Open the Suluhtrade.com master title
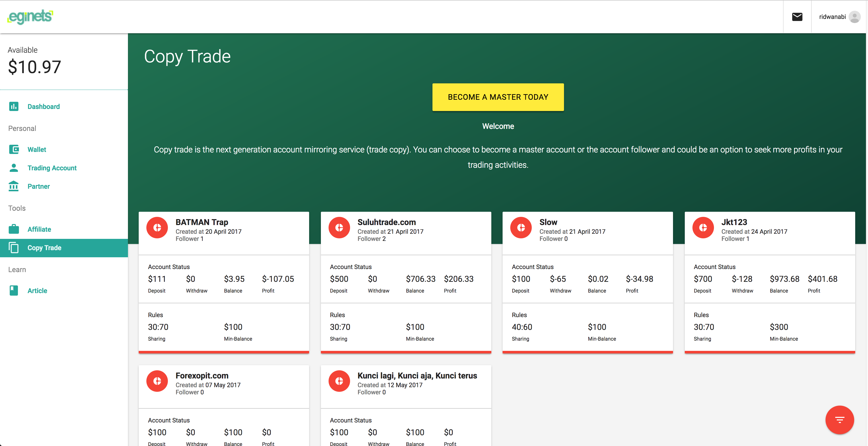868x446 pixels. click(386, 222)
